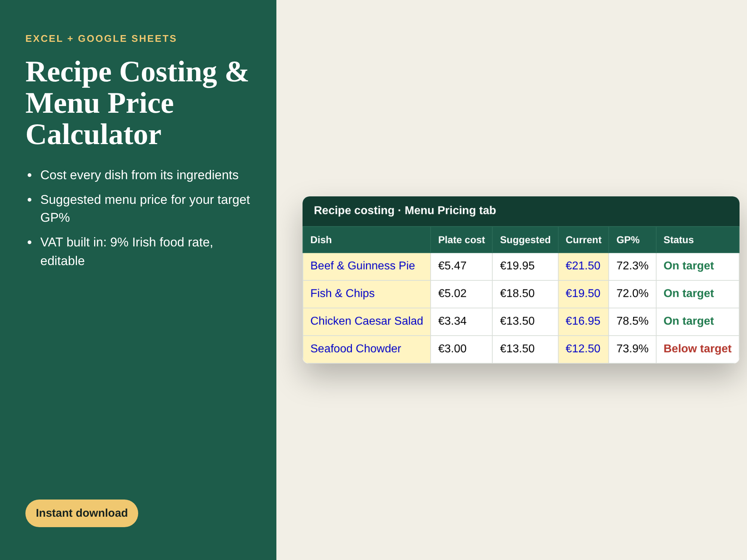Click the GP% column header
The height and width of the screenshot is (560, 747).
(632, 240)
